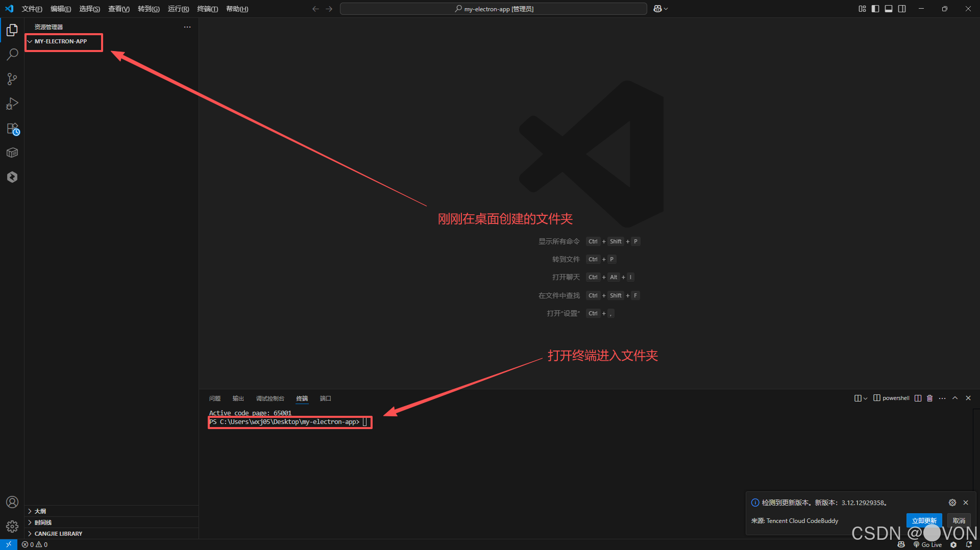Kill the terminal with the trash icon
The height and width of the screenshot is (550, 980).
point(929,398)
